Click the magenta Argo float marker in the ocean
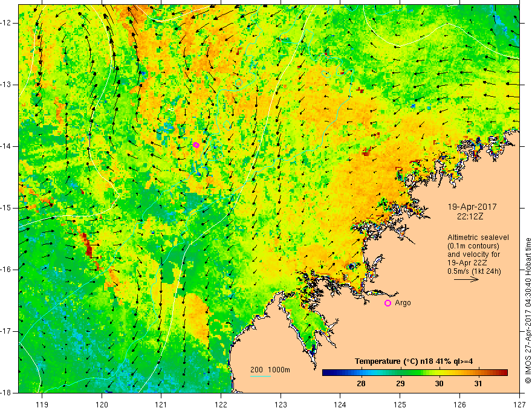The height and width of the screenshot is (411, 532). click(x=196, y=145)
